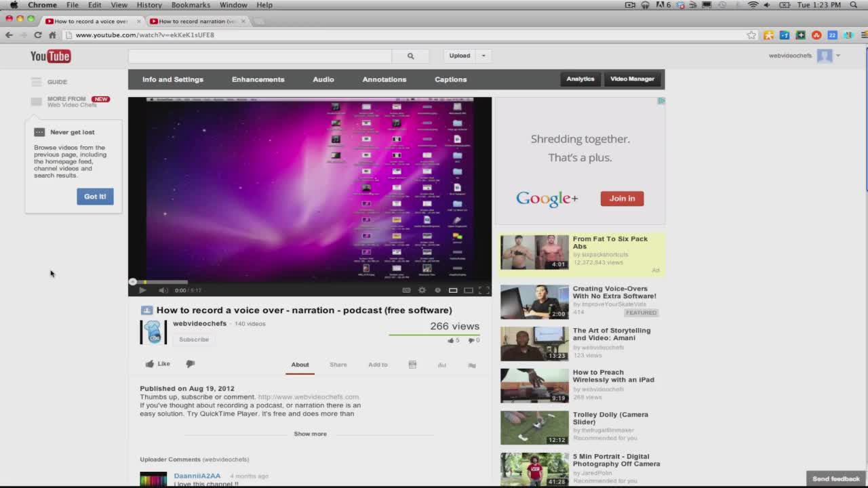This screenshot has width=868, height=488.
Task: Click the webvideochefs channel avatar
Action: pos(153,332)
